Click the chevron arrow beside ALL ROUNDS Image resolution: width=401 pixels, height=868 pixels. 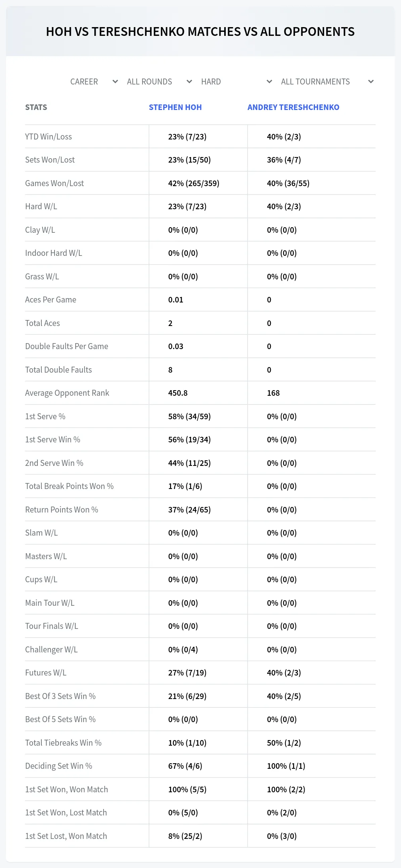click(x=189, y=82)
